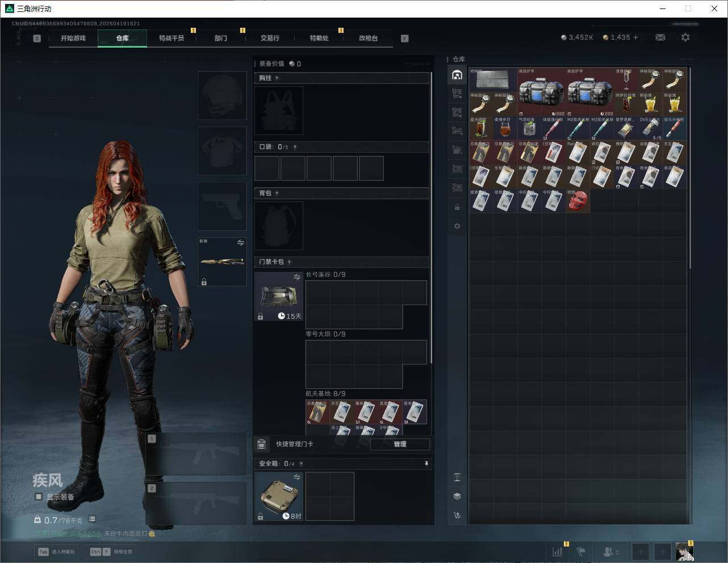Click the equipment panel scrollbar

[x=432, y=218]
